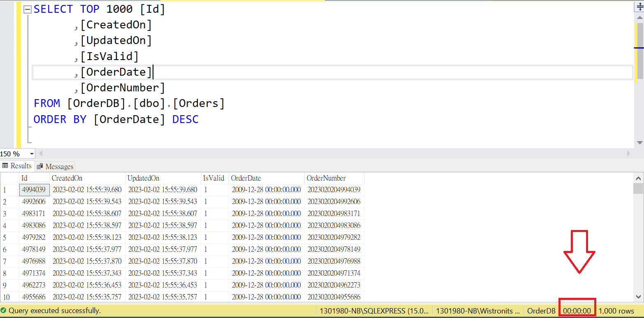Click Id cell 4955686
This screenshot has height=318, width=644.
pyautogui.click(x=35, y=297)
